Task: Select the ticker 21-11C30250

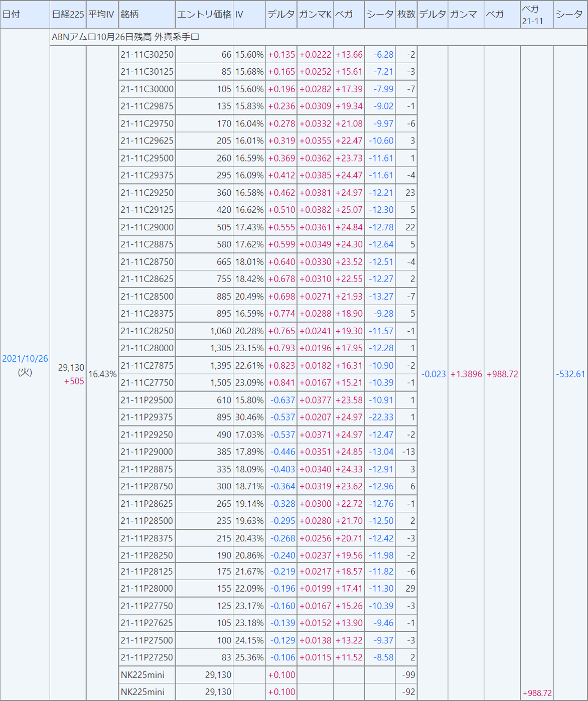Action: (x=147, y=55)
